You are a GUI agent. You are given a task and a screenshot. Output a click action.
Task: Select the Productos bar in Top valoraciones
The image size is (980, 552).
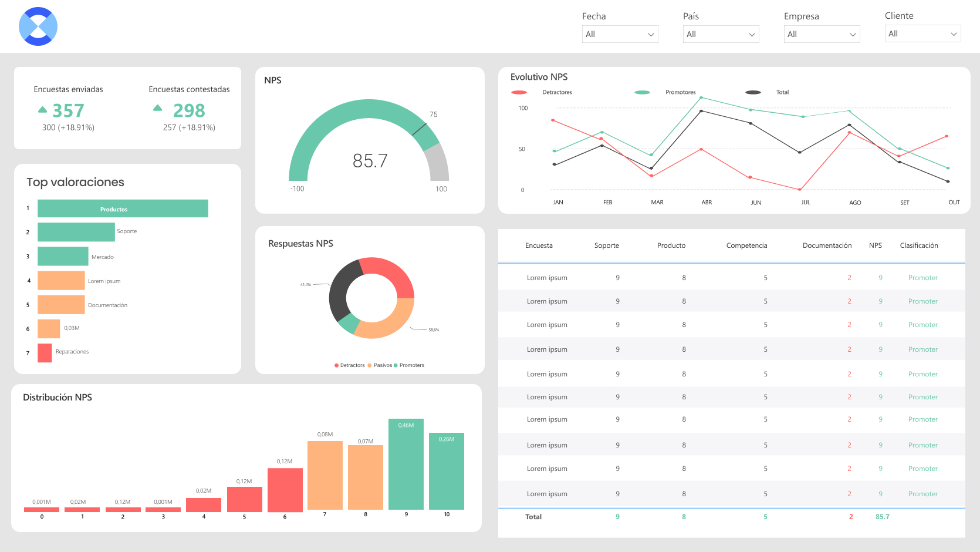click(123, 208)
